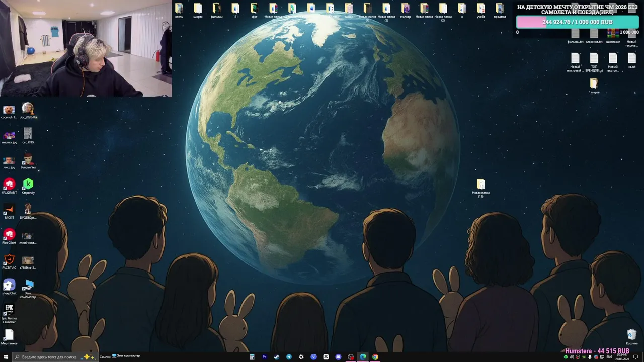
Task: Select the ТОП БРЕНДОВ.txt file
Action: click(x=594, y=63)
